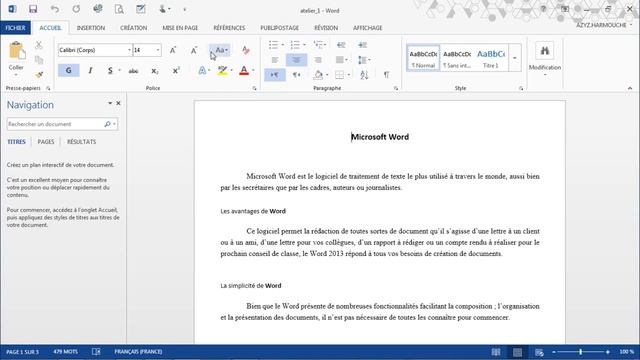Set the left-to-right text direction

[275, 75]
